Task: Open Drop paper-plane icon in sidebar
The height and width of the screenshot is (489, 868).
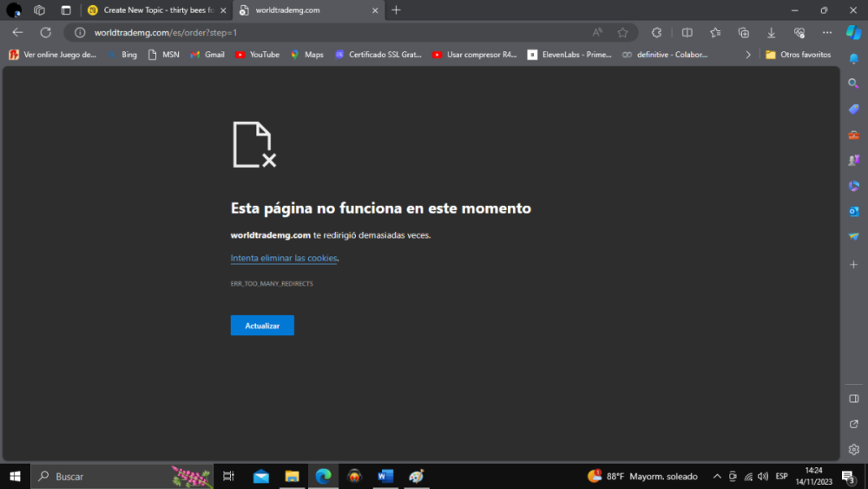Action: 853,236
